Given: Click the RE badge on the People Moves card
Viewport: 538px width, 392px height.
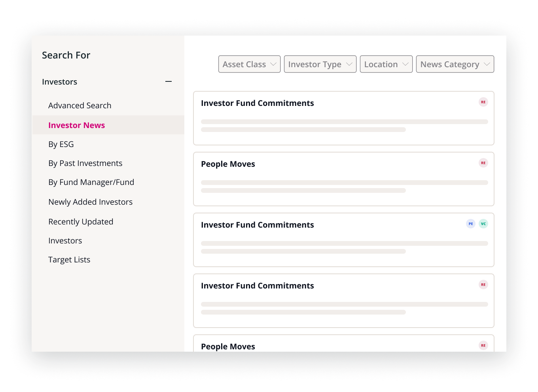Looking at the screenshot, I should [483, 163].
